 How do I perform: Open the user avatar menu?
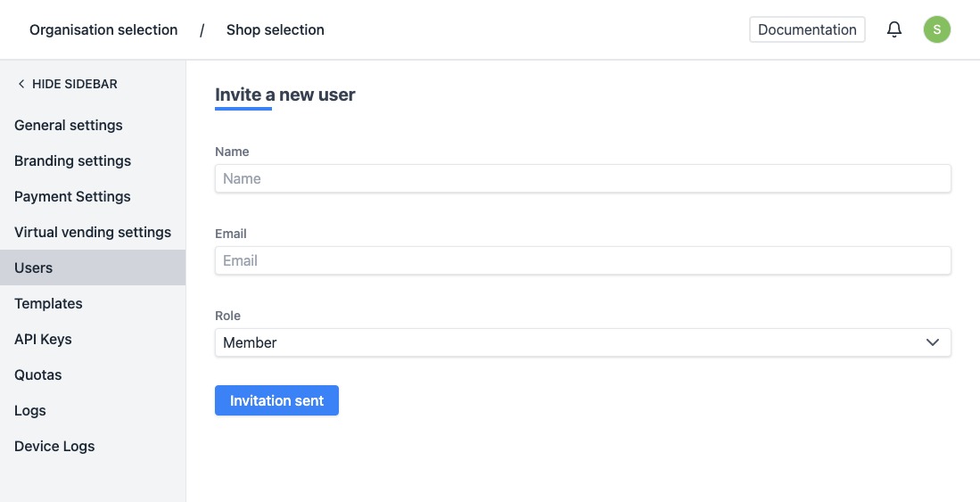[x=936, y=29]
